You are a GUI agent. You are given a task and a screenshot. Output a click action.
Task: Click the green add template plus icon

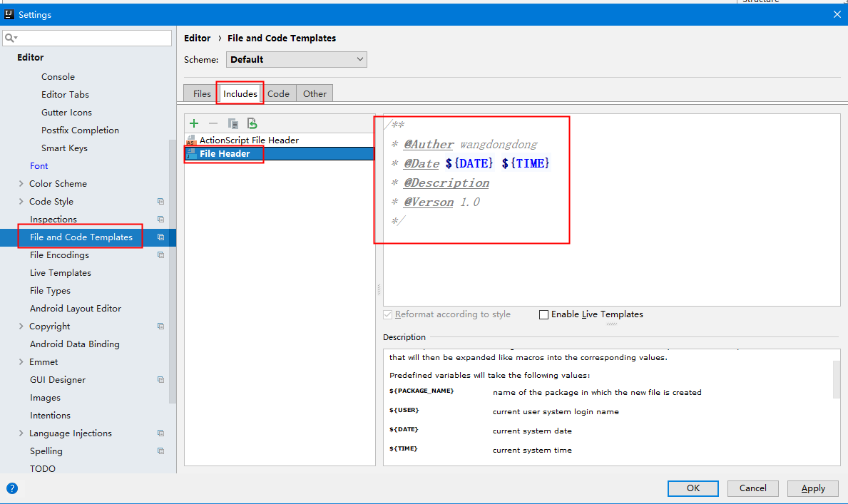194,123
